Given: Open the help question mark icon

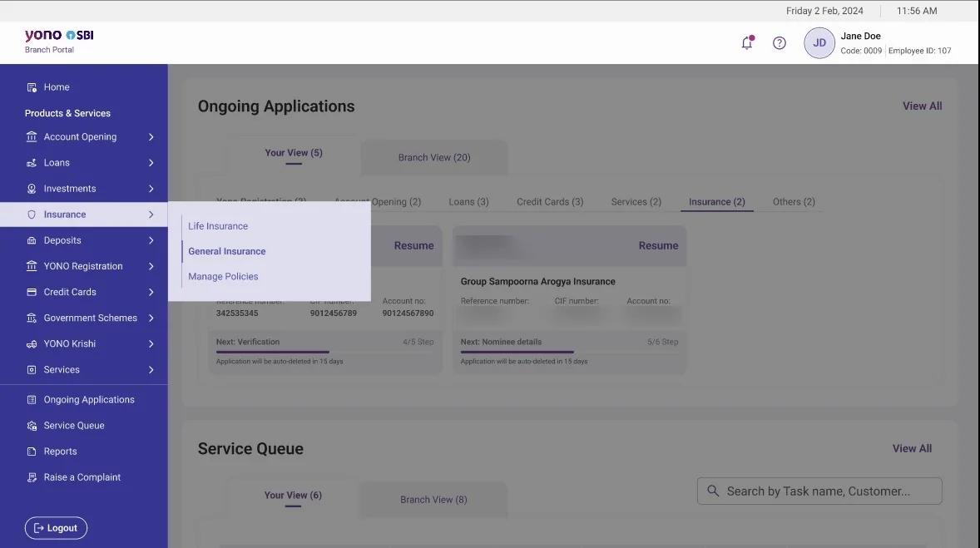Looking at the screenshot, I should click(780, 43).
